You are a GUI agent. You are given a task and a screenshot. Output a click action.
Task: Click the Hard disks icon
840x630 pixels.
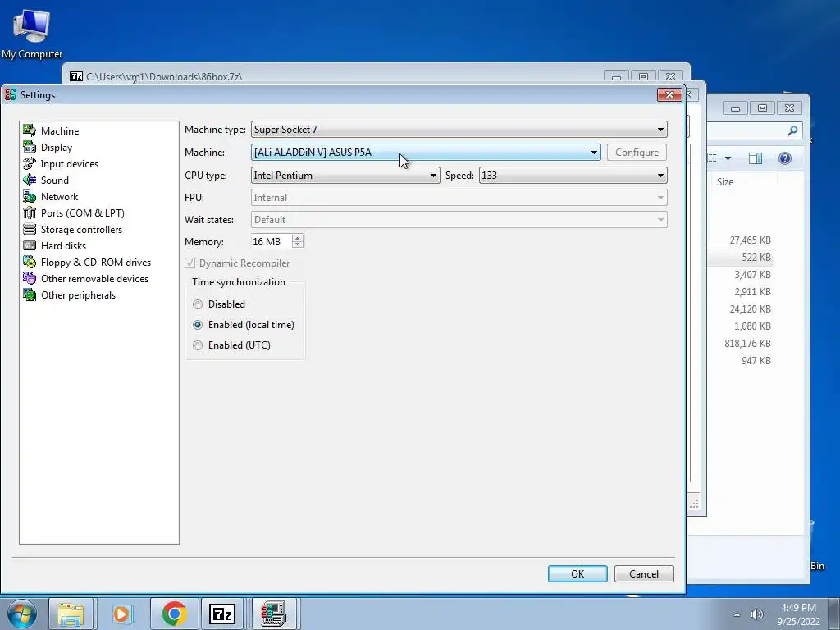(30, 245)
